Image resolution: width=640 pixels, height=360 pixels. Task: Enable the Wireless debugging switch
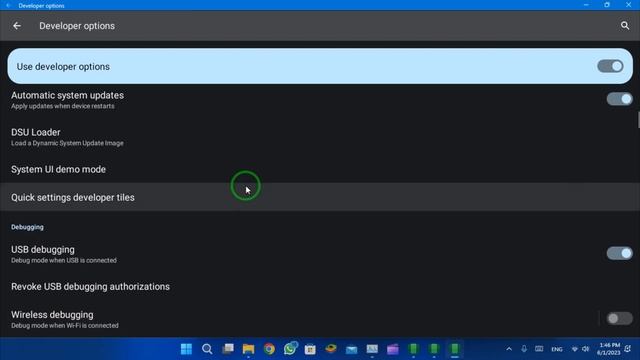point(619,318)
